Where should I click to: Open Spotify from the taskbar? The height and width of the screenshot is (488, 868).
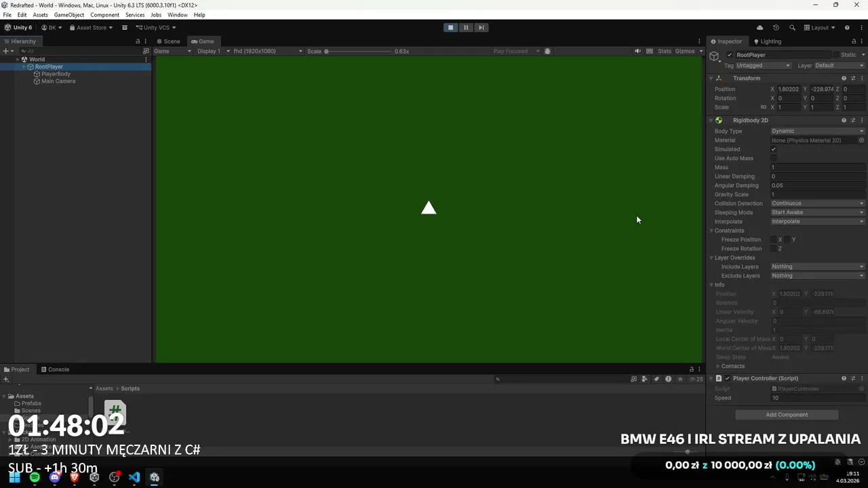(x=35, y=477)
